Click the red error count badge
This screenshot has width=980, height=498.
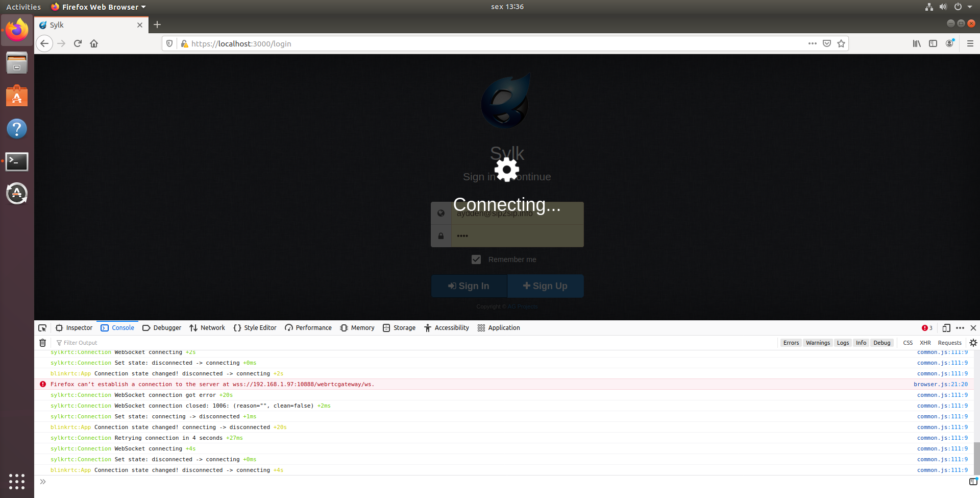927,328
